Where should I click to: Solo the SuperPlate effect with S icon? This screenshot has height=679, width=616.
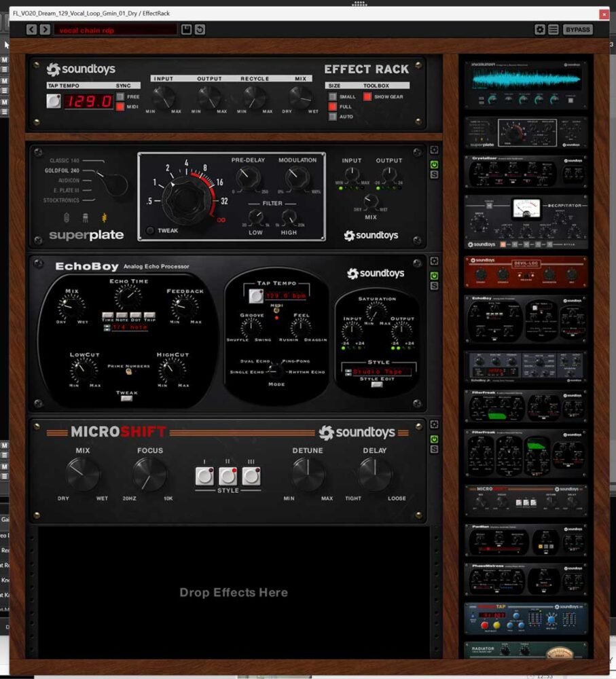[x=434, y=175]
